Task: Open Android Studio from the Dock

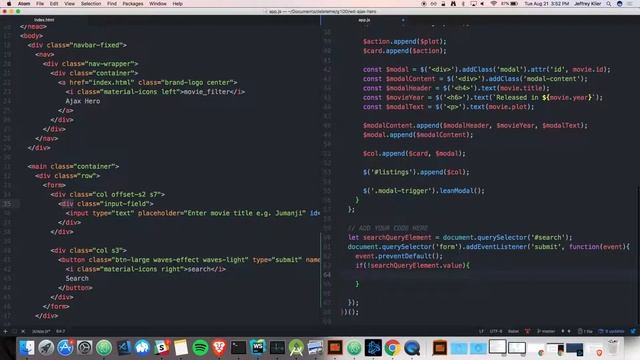Action: [296, 348]
